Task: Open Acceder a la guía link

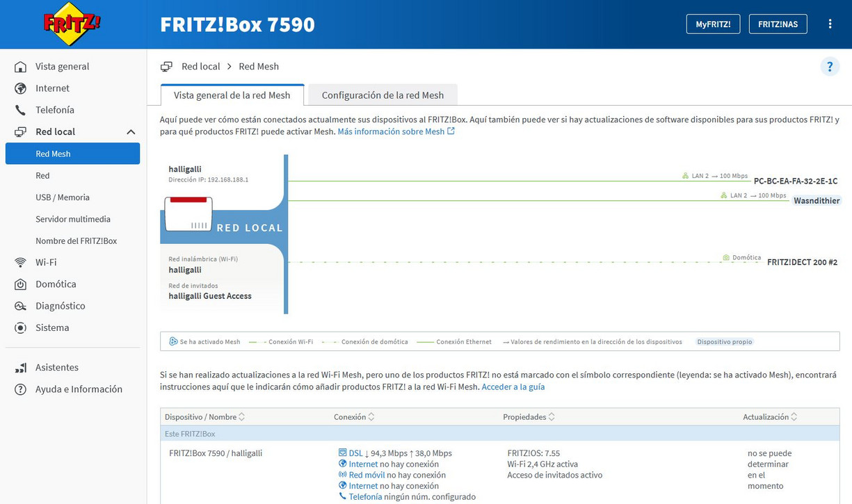Action: tap(513, 387)
